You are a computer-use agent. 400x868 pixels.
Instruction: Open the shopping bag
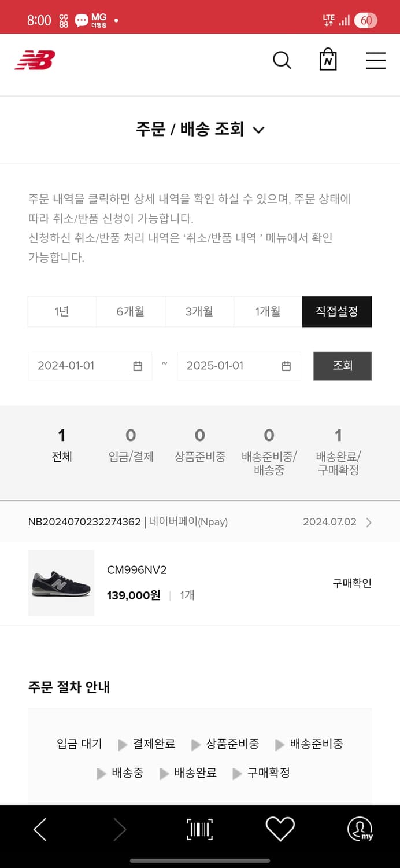pos(328,60)
